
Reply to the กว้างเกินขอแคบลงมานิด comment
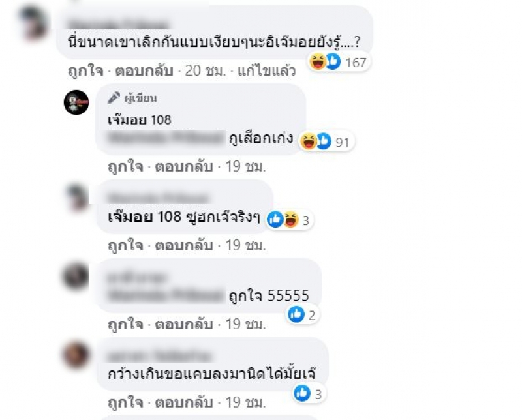coord(184,402)
